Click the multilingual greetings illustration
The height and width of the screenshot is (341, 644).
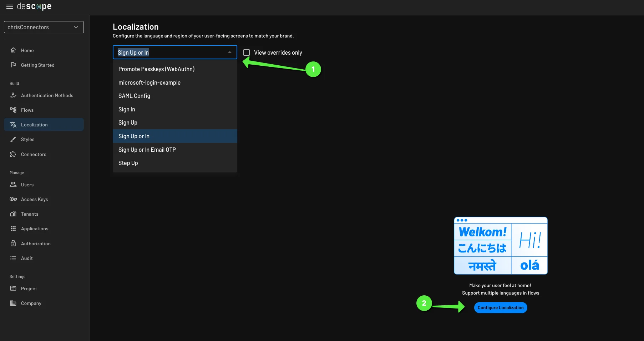tap(501, 246)
